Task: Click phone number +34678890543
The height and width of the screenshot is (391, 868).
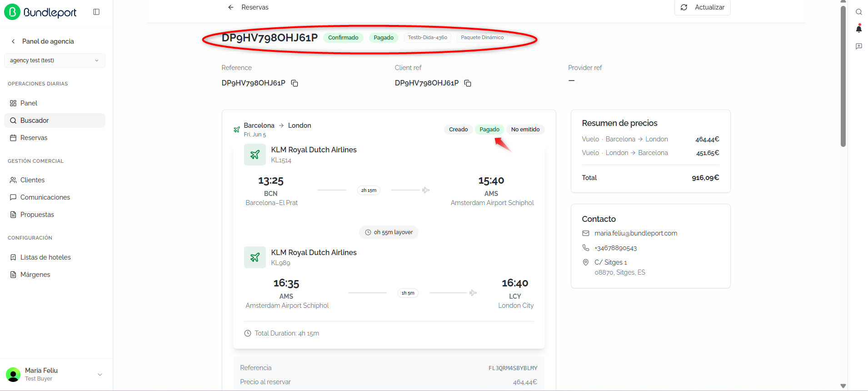Action: [x=616, y=248]
